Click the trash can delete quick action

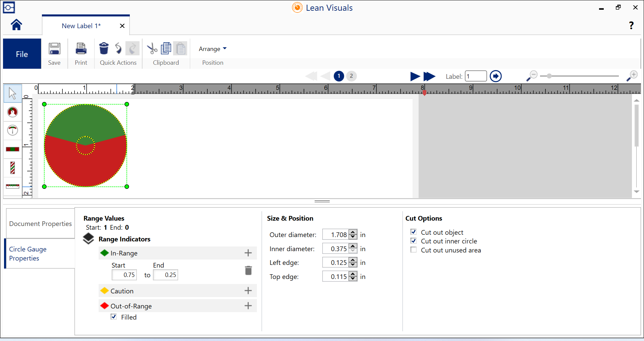(x=104, y=49)
